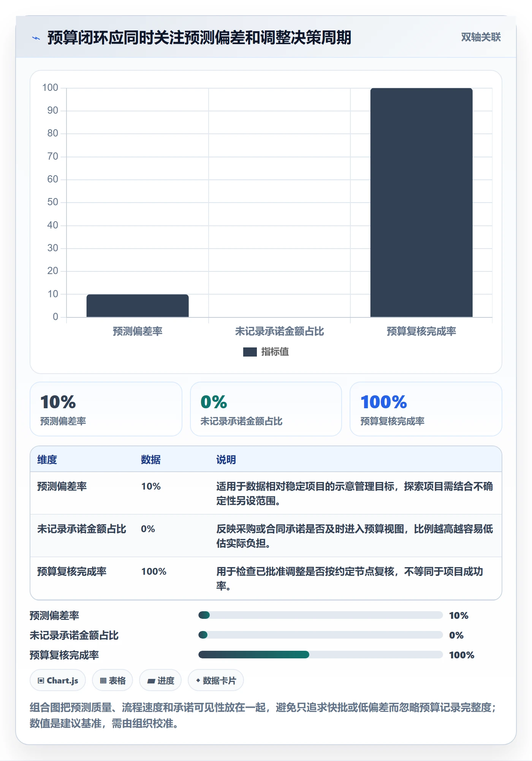Open the 0% 未记录承诺金额占比 data card

pyautogui.click(x=266, y=409)
